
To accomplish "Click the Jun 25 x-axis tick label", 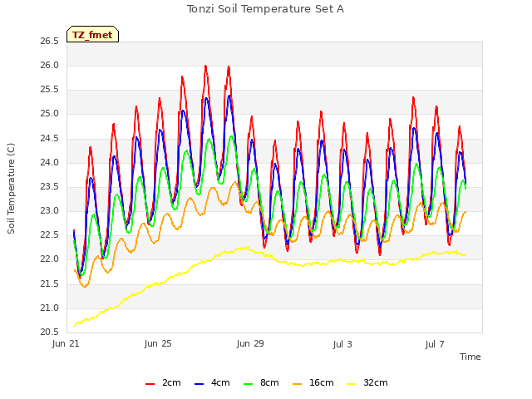I will click(158, 343).
